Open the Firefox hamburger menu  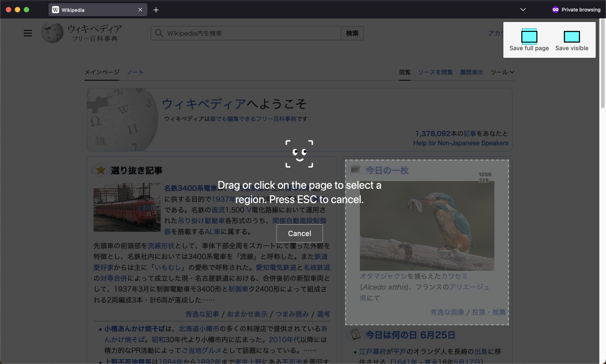pos(27,33)
